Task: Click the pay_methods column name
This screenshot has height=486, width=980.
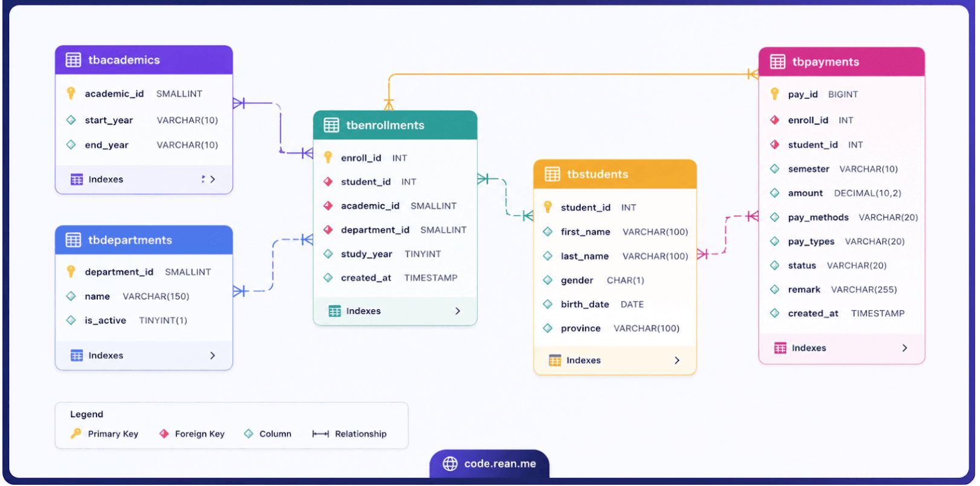Action: click(818, 217)
